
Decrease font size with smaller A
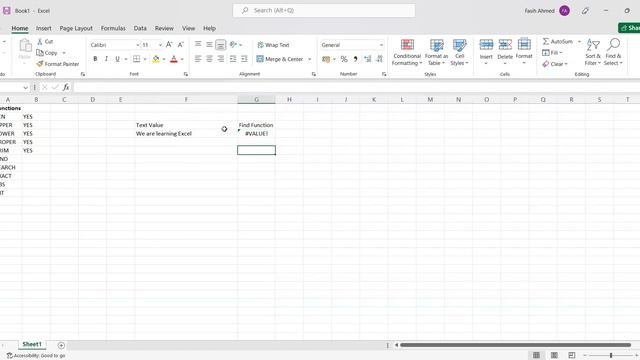click(181, 44)
